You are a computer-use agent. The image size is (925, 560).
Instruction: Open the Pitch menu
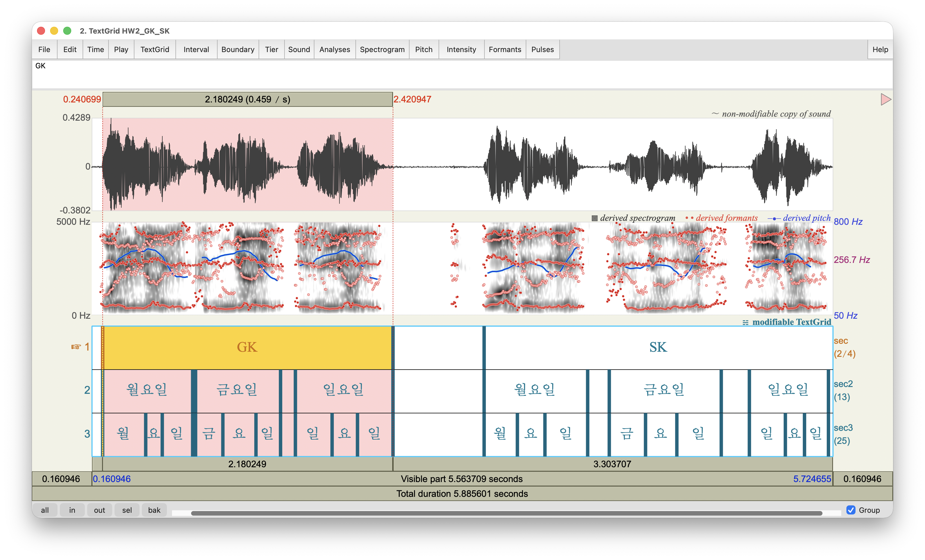coord(423,50)
